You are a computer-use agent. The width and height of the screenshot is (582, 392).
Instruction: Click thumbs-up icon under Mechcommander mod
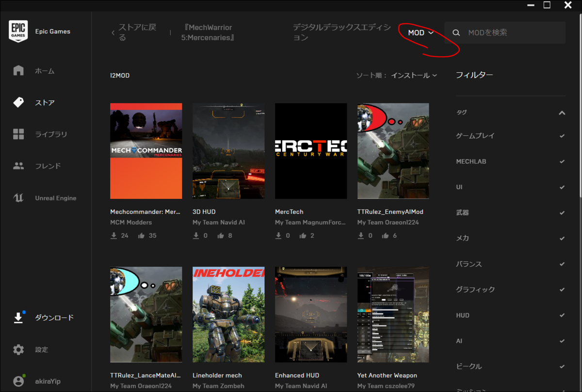pyautogui.click(x=141, y=236)
